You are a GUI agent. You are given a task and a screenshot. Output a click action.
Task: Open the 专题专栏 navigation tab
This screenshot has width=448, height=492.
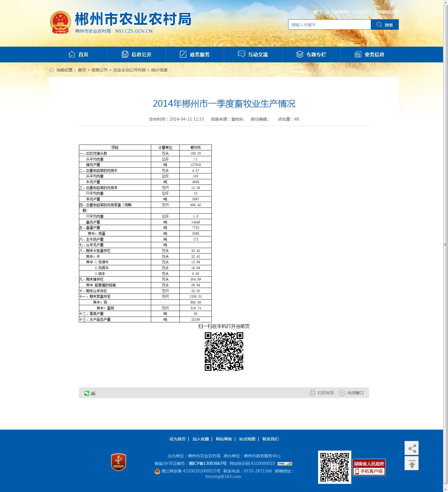pyautogui.click(x=311, y=55)
